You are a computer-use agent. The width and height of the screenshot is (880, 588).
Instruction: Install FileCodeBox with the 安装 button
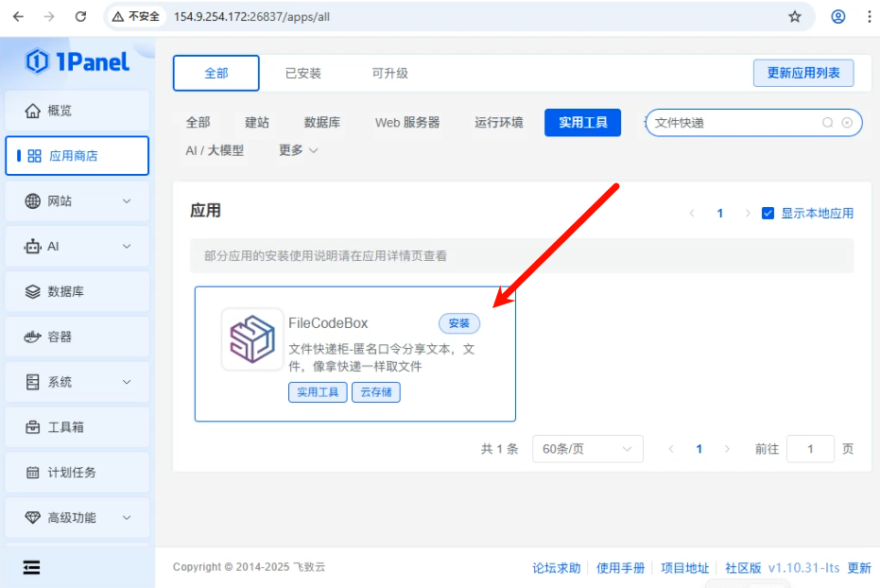(x=459, y=323)
